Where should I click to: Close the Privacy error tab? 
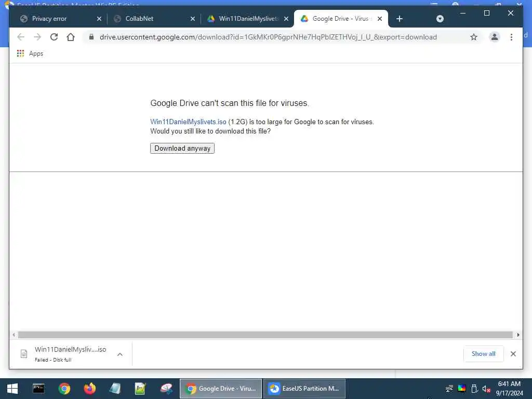(x=99, y=19)
